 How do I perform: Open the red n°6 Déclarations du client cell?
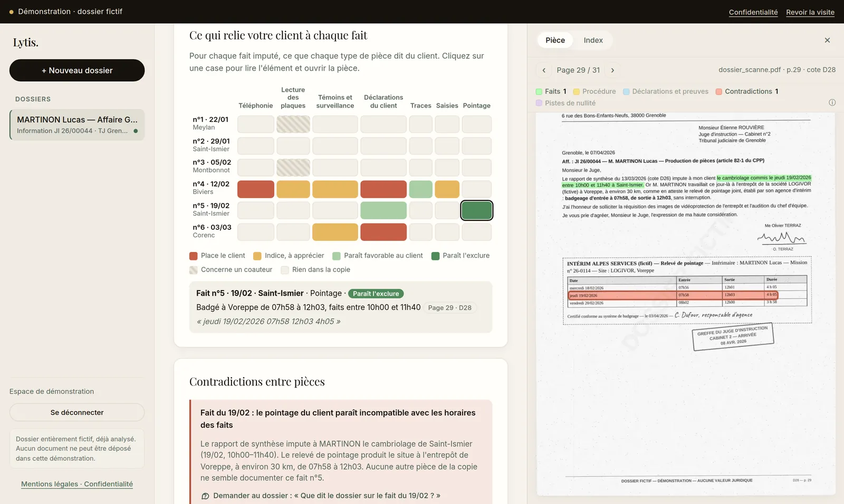click(x=383, y=232)
